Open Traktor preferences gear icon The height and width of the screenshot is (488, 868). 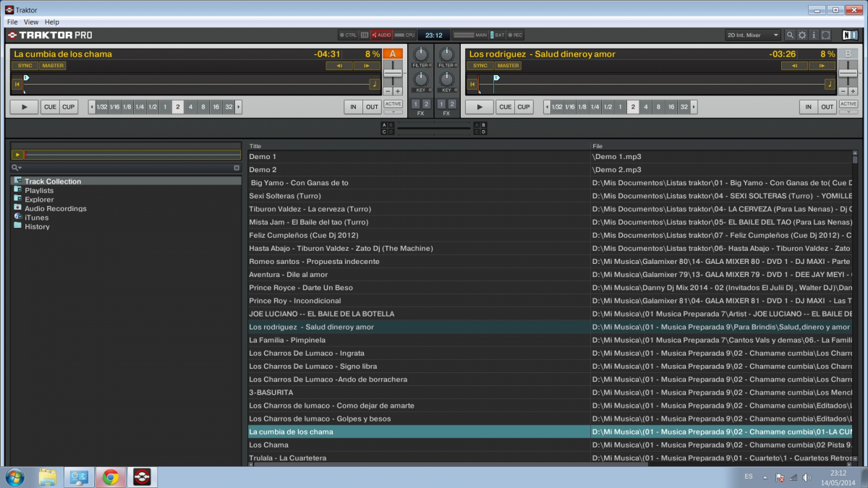click(801, 35)
